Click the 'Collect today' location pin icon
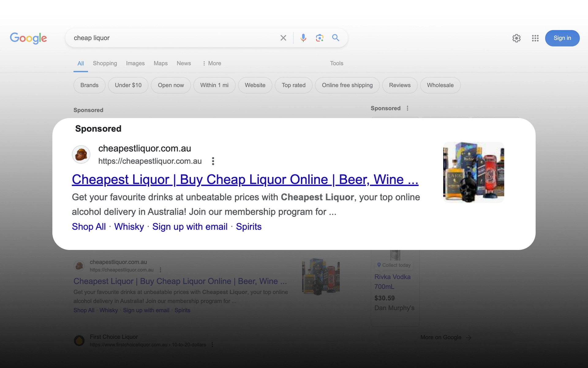This screenshot has height=368, width=588. (x=379, y=265)
